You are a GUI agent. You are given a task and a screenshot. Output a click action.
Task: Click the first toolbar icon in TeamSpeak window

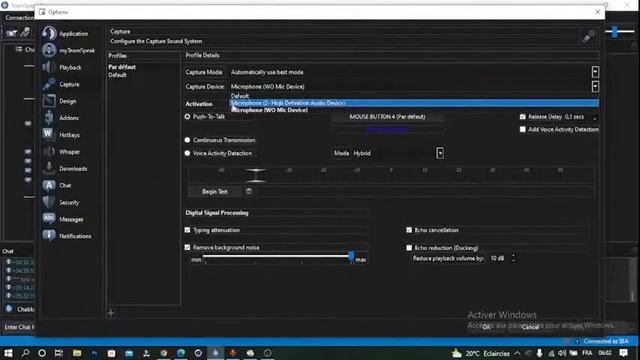click(x=11, y=32)
